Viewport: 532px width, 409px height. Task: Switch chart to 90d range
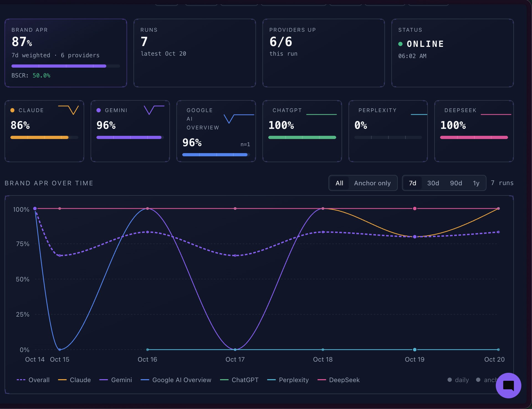coord(456,183)
